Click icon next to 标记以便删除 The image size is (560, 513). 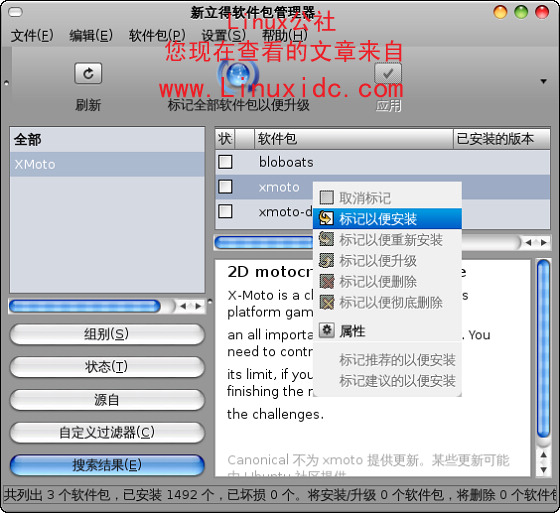click(x=326, y=282)
